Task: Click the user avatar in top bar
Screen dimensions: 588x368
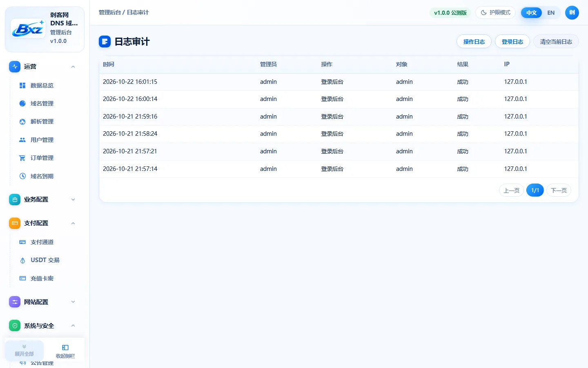Action: pyautogui.click(x=572, y=13)
